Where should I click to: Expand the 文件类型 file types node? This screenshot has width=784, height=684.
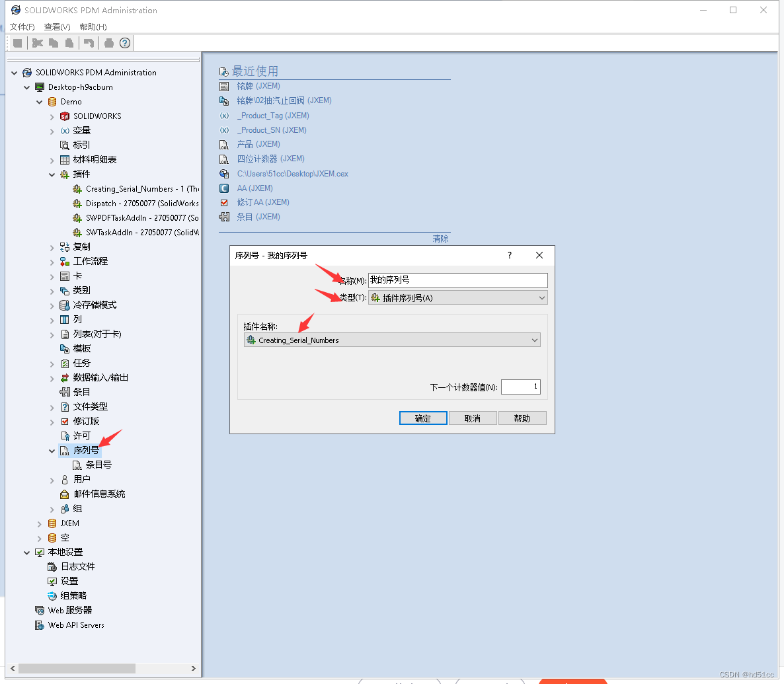52,407
